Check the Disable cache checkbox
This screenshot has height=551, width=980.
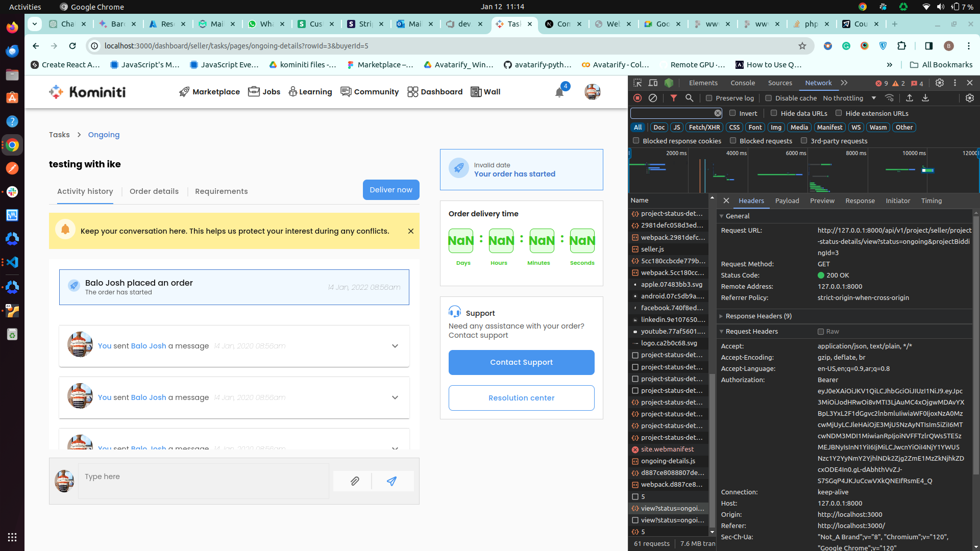(x=768, y=98)
